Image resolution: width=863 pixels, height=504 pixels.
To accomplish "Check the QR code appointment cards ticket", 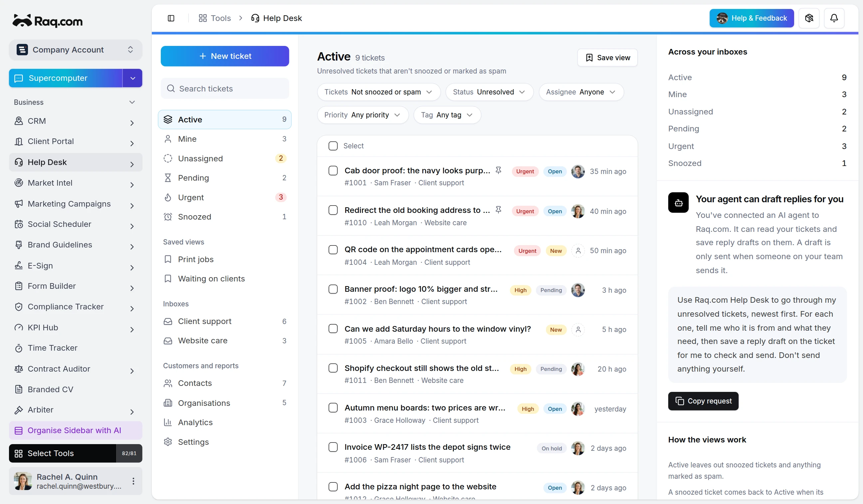I will pos(333,250).
